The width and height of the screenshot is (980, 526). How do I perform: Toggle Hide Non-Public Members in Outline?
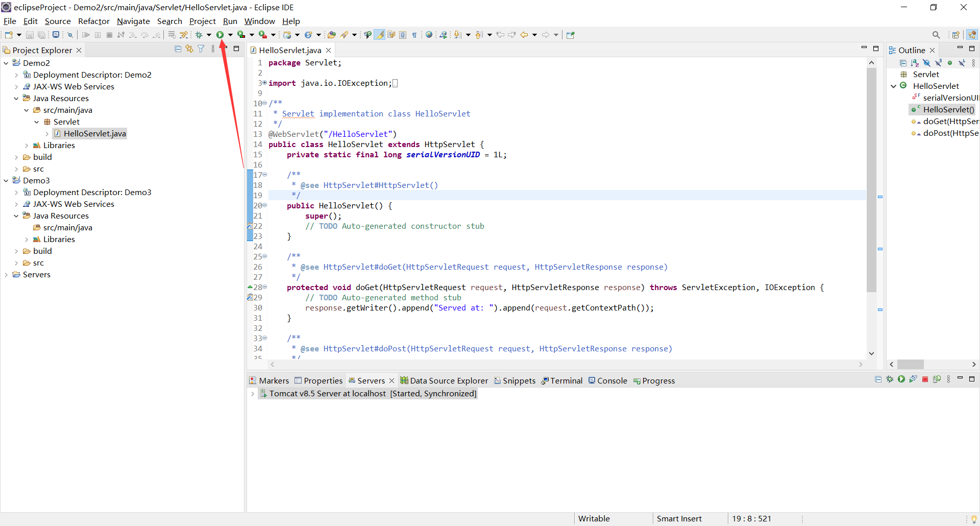tap(950, 63)
